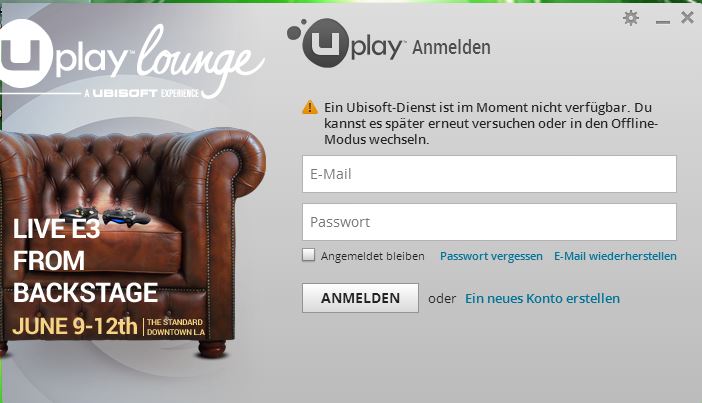The width and height of the screenshot is (702, 403).
Task: Click the Uplay logo beside Anmelden
Action: tap(344, 43)
